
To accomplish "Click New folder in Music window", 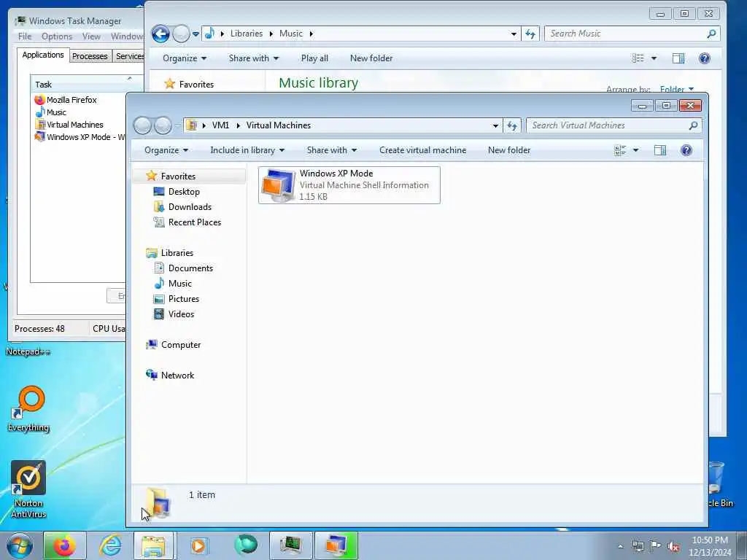I will pyautogui.click(x=371, y=58).
